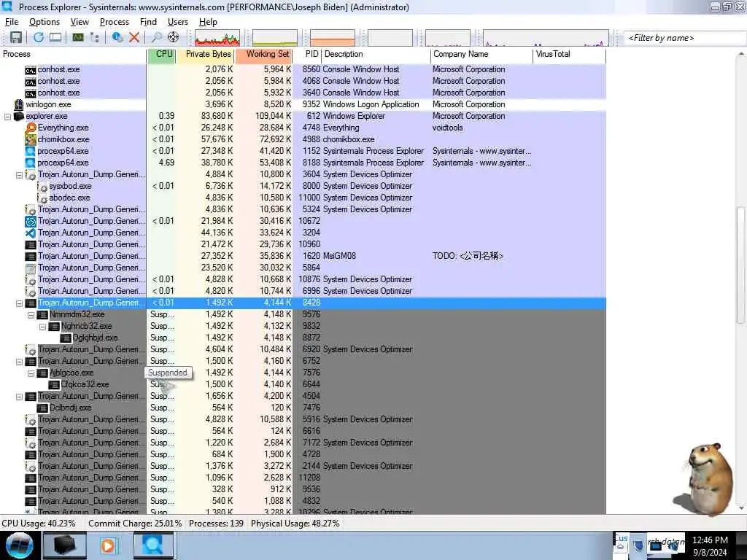This screenshot has height=560, width=747.
Task: Click the Microsoft Corporation cell for explorer.exe
Action: click(x=469, y=116)
